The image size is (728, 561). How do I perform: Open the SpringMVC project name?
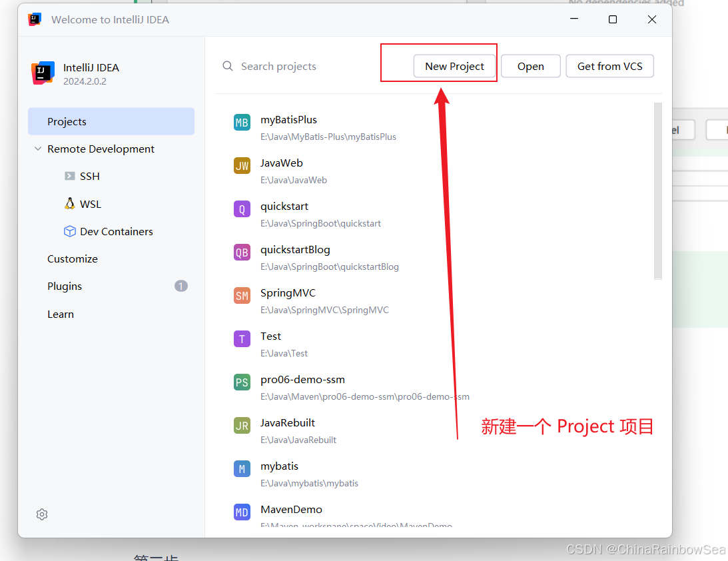[288, 293]
